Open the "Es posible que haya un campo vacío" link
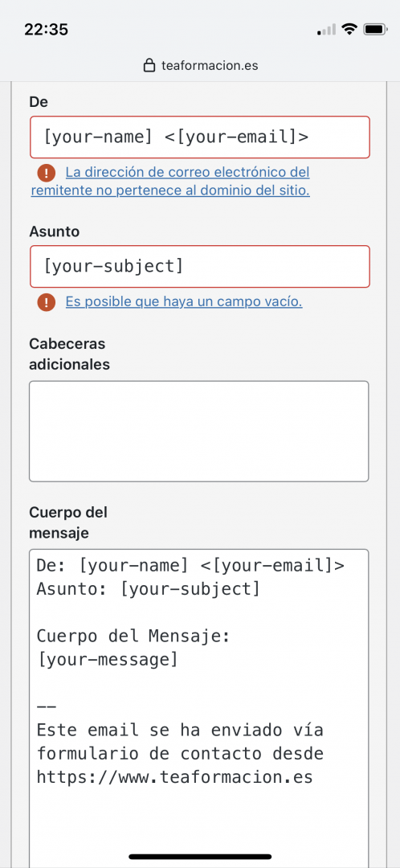Screen dimensions: 400x868 tap(184, 302)
